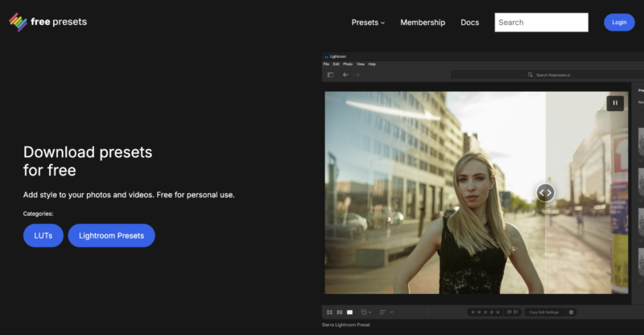The width and height of the screenshot is (644, 335).
Task: Click the blue Login button
Action: pos(619,23)
